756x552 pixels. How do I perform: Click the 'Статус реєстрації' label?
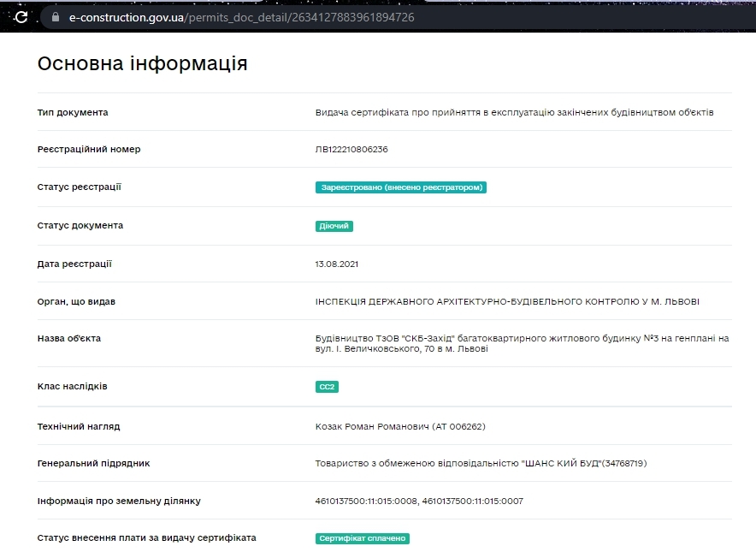click(x=79, y=187)
